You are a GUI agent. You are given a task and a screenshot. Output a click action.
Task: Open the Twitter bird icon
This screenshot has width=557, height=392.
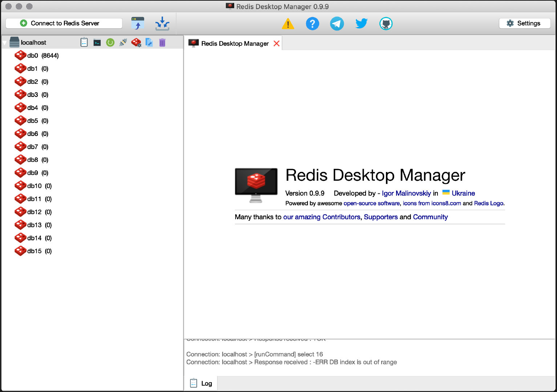point(361,24)
